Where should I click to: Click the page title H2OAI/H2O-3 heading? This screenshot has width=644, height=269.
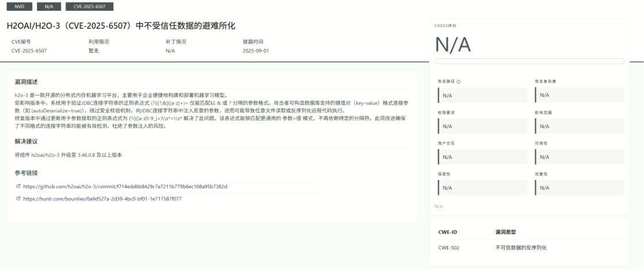tap(121, 26)
